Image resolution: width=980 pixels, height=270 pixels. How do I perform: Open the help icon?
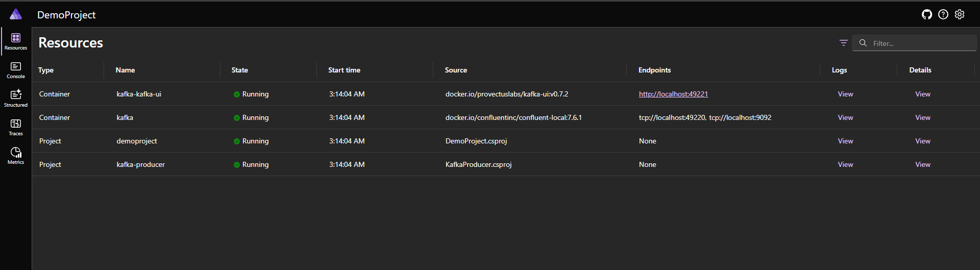click(943, 14)
